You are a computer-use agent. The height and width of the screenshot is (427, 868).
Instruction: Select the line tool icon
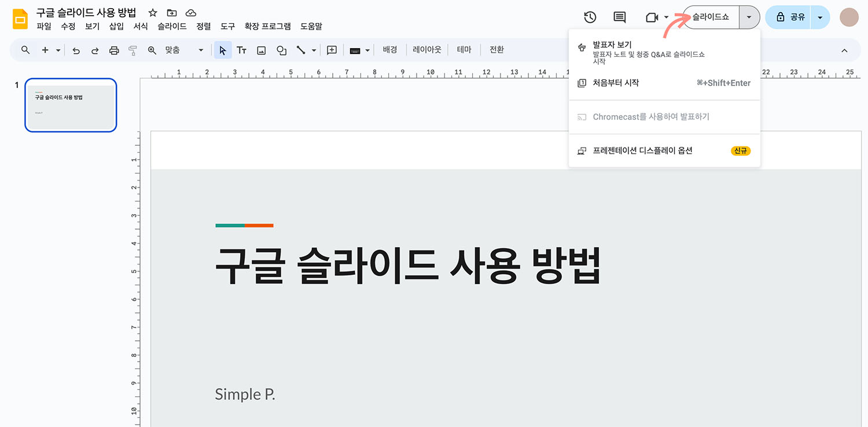[x=301, y=50]
